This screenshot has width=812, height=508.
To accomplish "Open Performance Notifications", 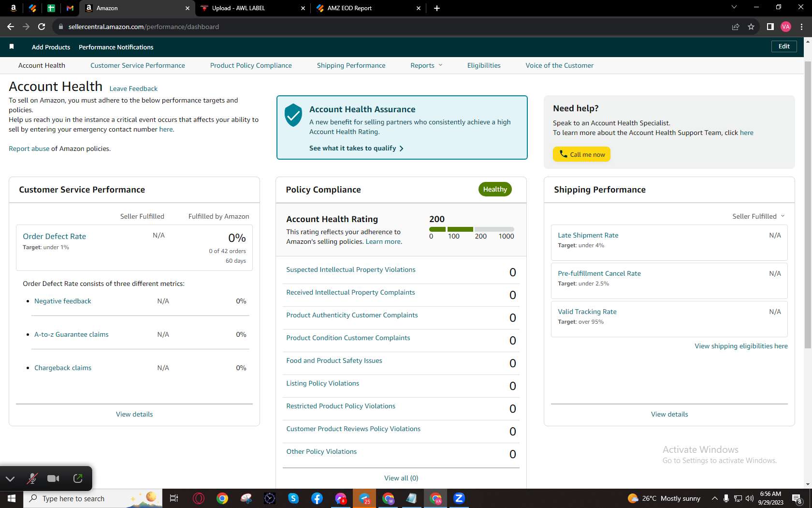I will (x=116, y=47).
